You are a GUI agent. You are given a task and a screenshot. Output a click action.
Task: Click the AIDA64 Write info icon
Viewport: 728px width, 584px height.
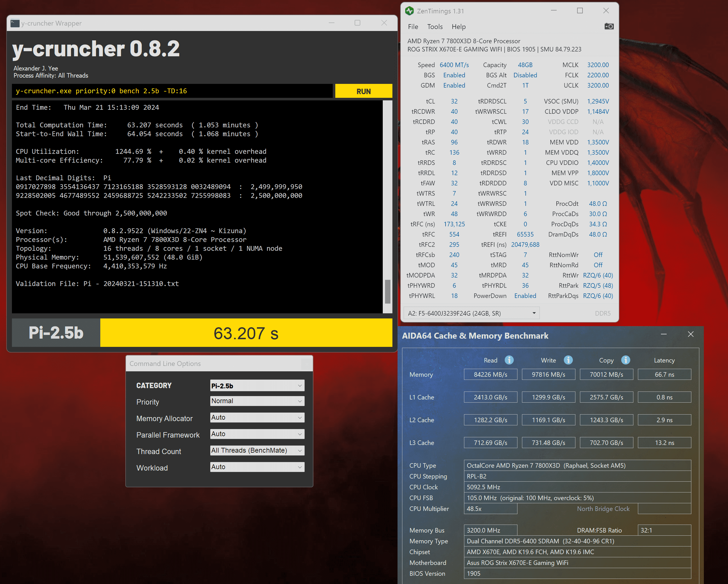pyautogui.click(x=568, y=360)
